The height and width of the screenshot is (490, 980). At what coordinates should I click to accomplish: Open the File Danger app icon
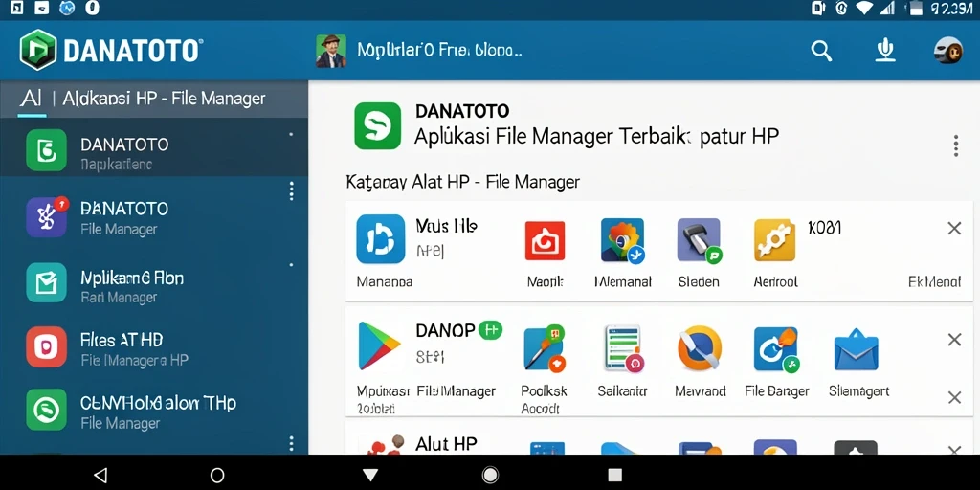pyautogui.click(x=775, y=348)
